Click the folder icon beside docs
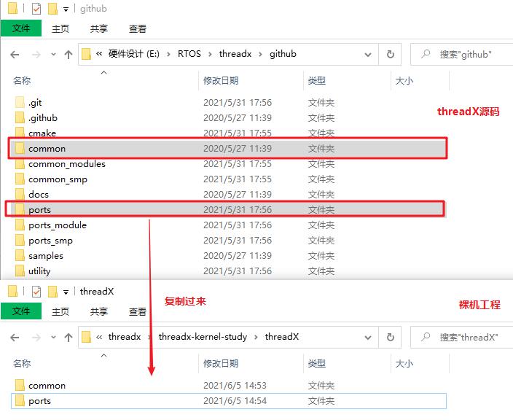Viewport: 513px width, 420px height. click(20, 194)
